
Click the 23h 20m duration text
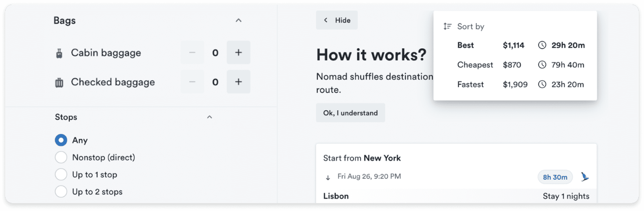tap(568, 85)
